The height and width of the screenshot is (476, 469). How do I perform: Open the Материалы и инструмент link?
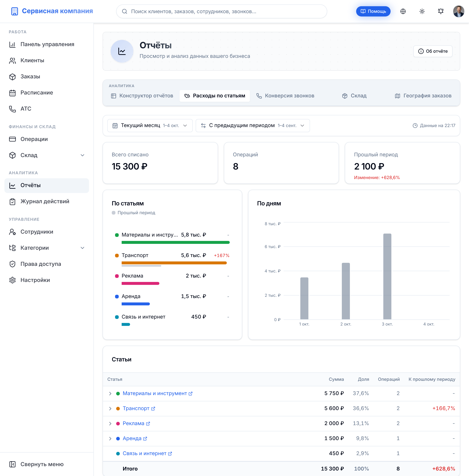tap(157, 394)
